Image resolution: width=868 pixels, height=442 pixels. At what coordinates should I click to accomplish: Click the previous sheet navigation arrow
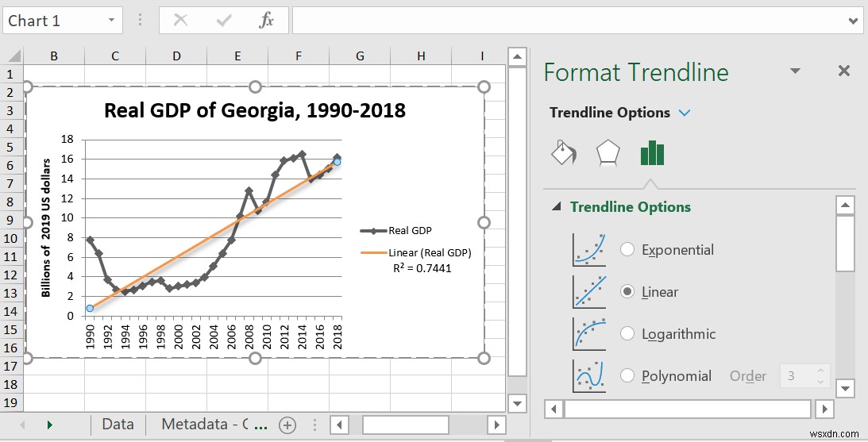coord(23,425)
